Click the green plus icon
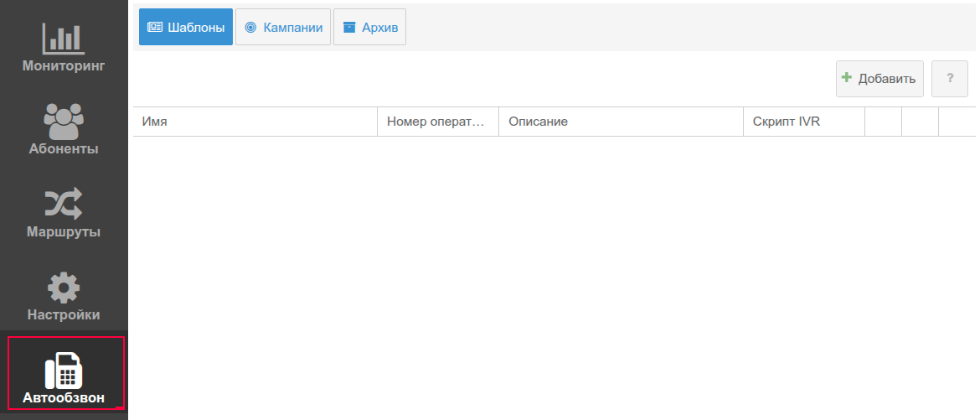980x420 pixels. point(847,78)
